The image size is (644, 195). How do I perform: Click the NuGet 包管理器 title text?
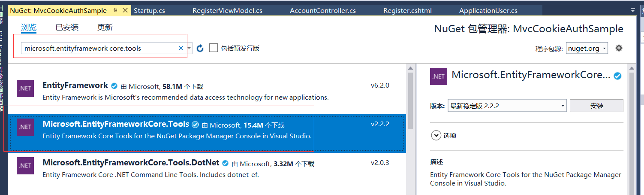pyautogui.click(x=529, y=29)
